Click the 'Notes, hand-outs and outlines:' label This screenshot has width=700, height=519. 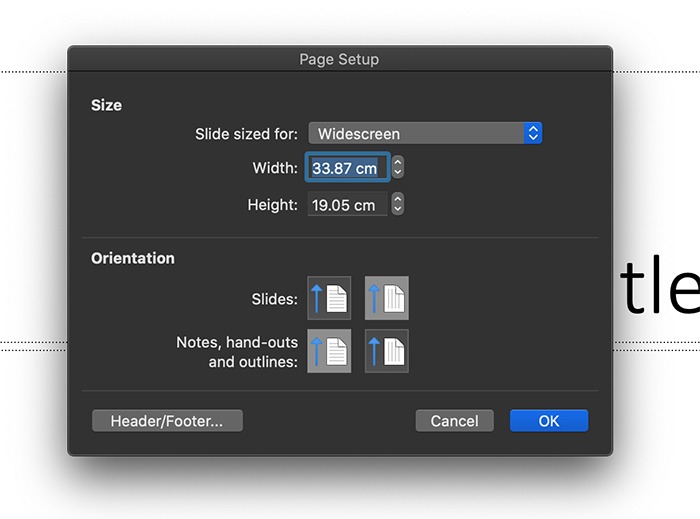[237, 352]
